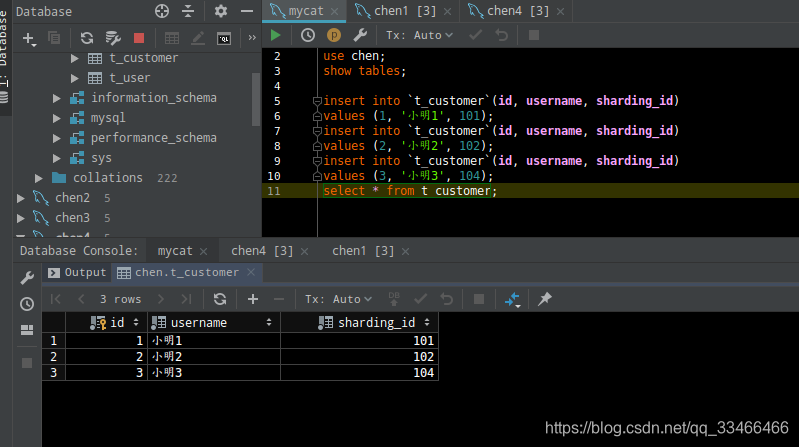
Task: Pin the result tab
Action: coord(544,299)
